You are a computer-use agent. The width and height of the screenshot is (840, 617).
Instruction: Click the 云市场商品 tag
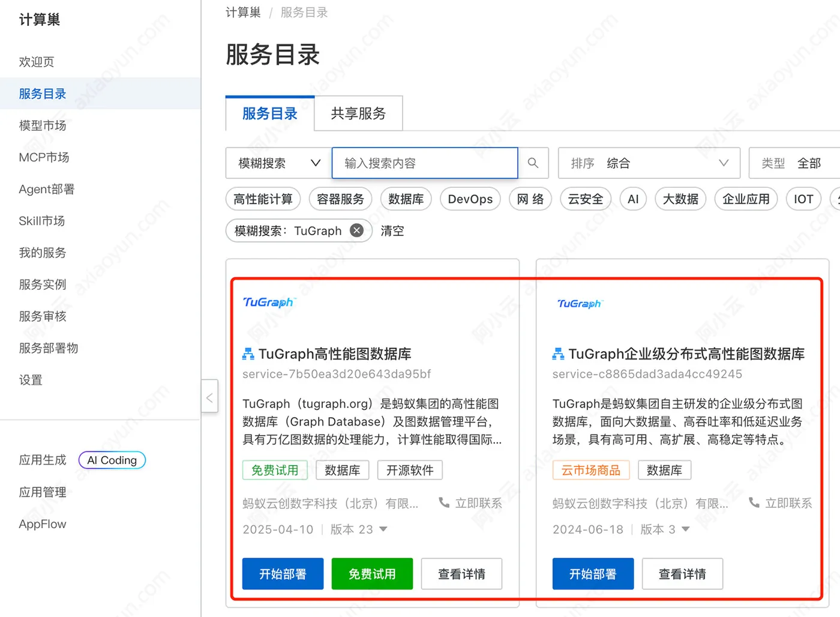point(591,470)
